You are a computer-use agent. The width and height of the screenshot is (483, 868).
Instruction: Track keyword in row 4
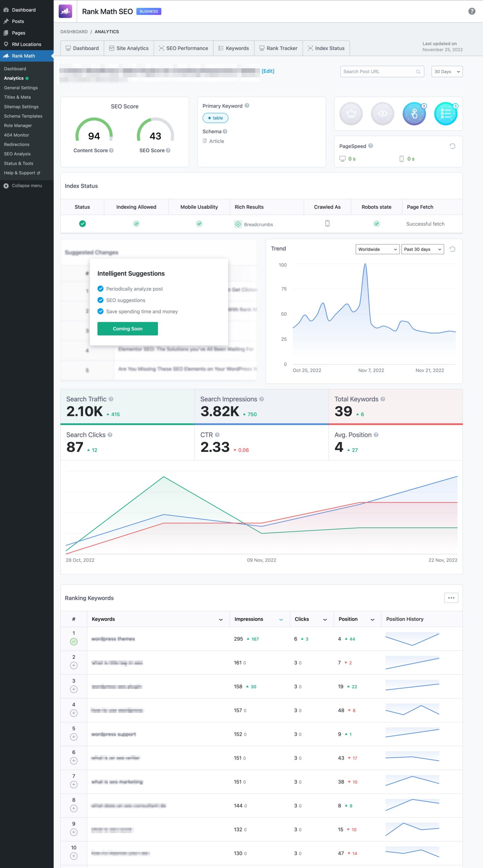click(x=74, y=713)
